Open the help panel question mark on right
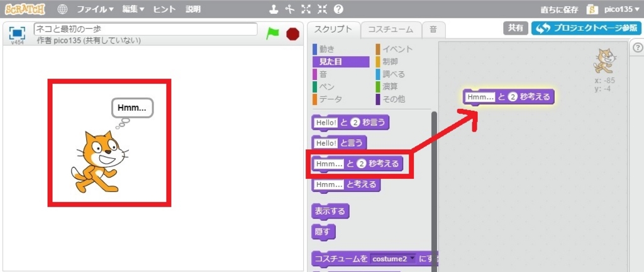The width and height of the screenshot is (644, 272). [x=636, y=47]
